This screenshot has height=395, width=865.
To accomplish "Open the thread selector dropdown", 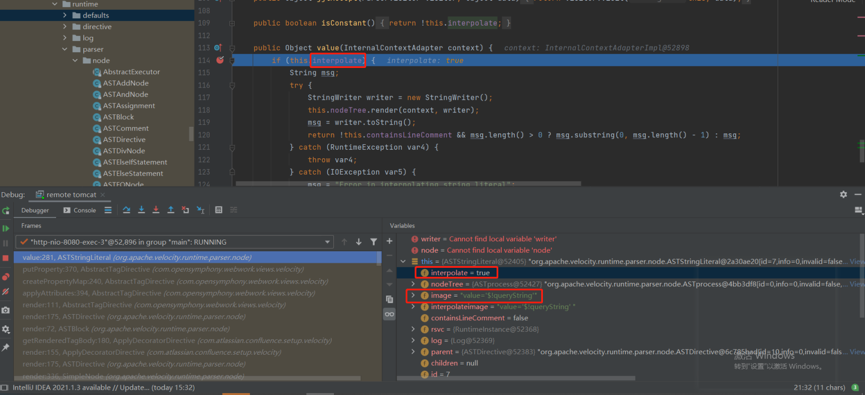I will point(174,242).
